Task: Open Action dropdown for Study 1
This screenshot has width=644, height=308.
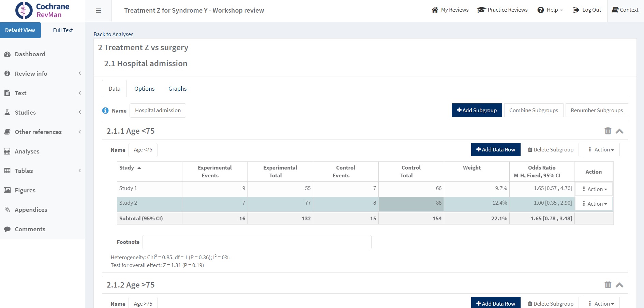Action: pos(595,189)
